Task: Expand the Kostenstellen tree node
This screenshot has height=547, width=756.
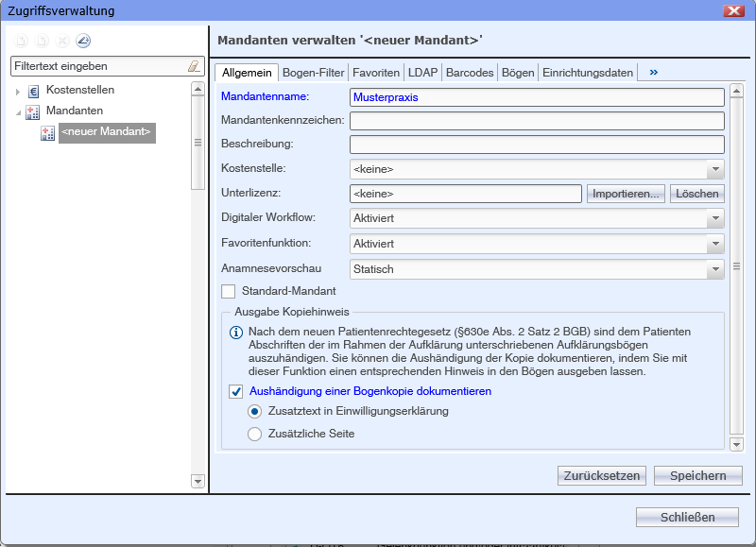Action: point(17,91)
